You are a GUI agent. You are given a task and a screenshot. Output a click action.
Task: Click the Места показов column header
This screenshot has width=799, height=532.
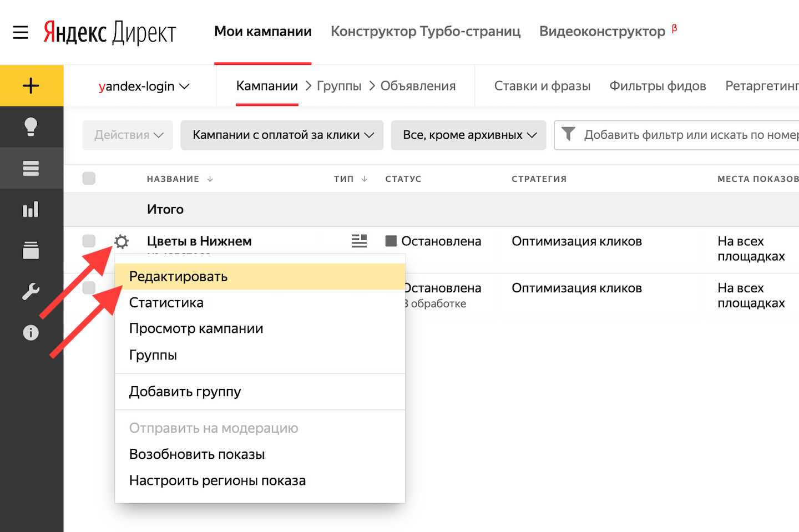(758, 179)
